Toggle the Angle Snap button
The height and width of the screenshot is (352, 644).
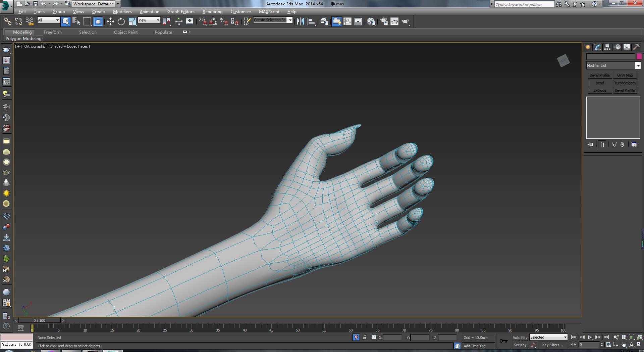(213, 21)
